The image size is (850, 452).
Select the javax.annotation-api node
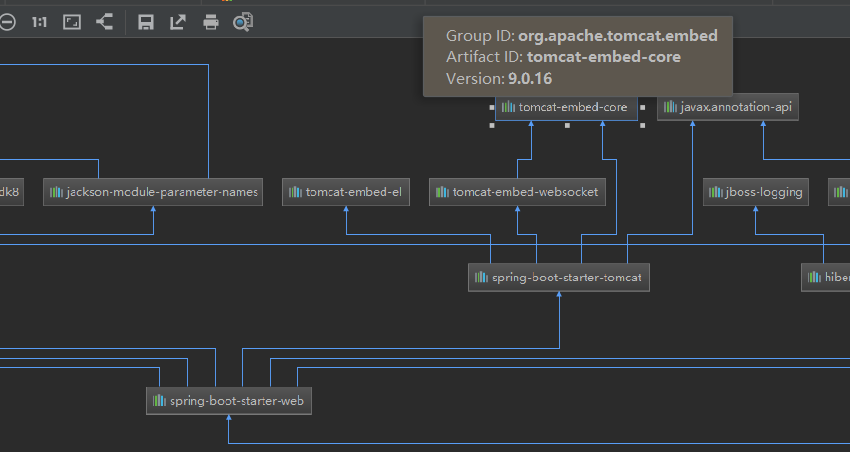pos(727,107)
